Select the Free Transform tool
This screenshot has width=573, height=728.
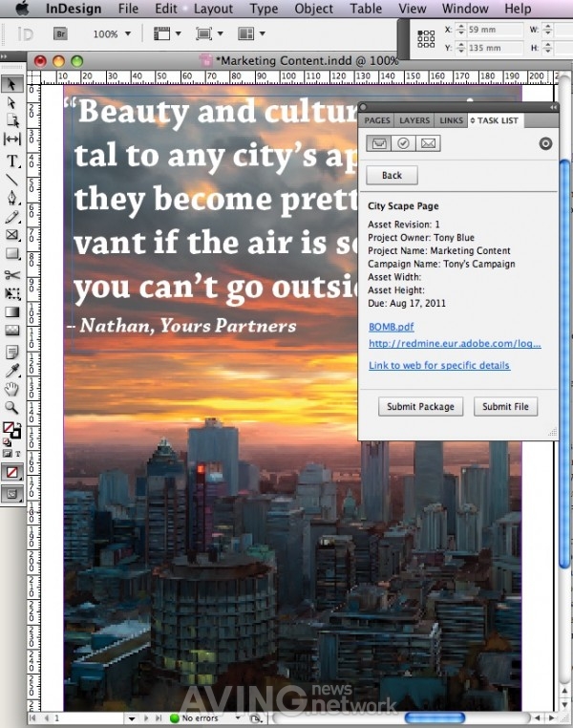coord(12,293)
